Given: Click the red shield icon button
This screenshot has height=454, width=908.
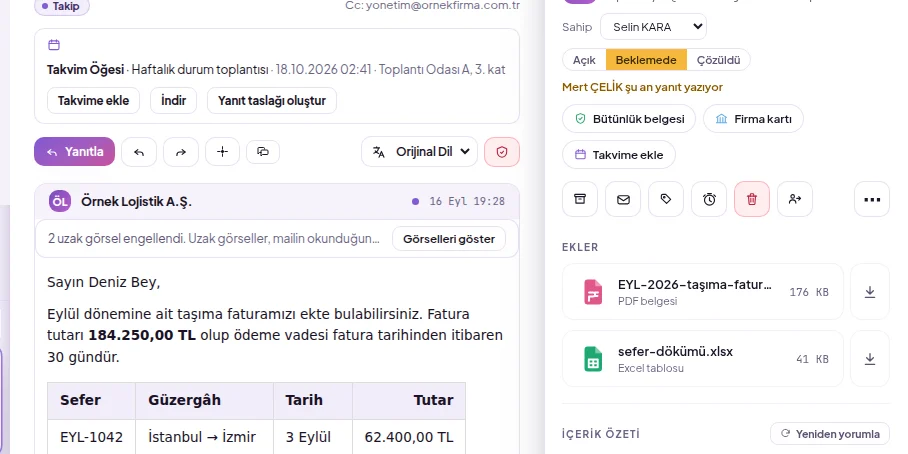Looking at the screenshot, I should (x=502, y=152).
